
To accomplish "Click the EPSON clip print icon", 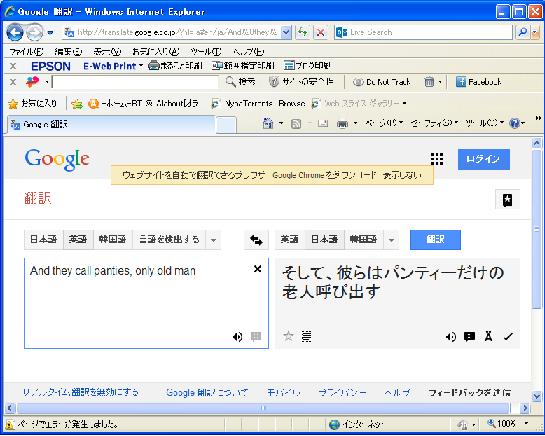I will [x=307, y=65].
